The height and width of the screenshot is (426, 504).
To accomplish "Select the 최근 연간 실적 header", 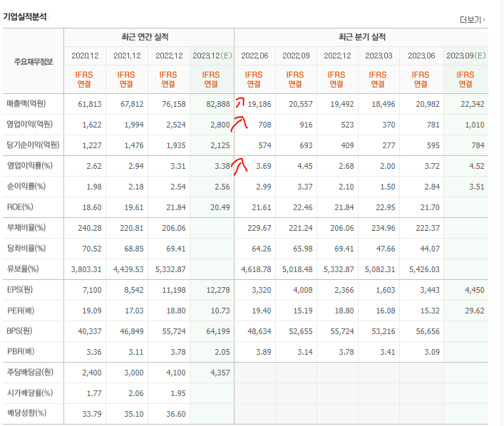I will tap(145, 37).
